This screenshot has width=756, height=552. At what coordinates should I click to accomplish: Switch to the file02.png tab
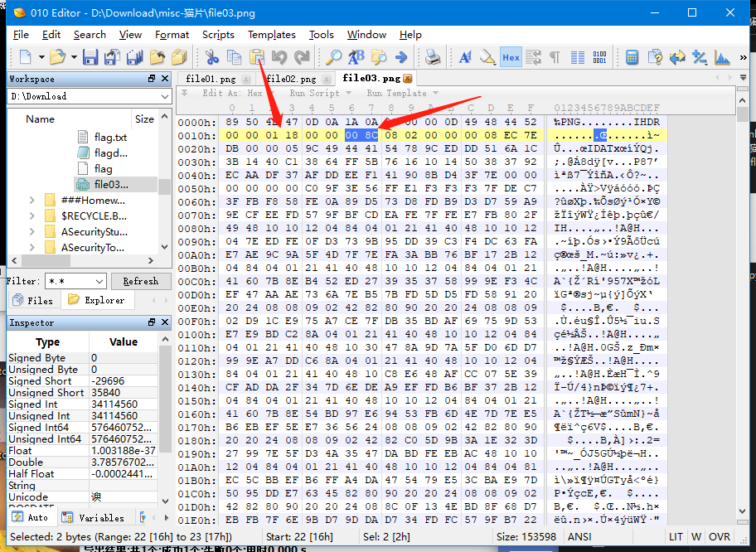click(x=291, y=79)
